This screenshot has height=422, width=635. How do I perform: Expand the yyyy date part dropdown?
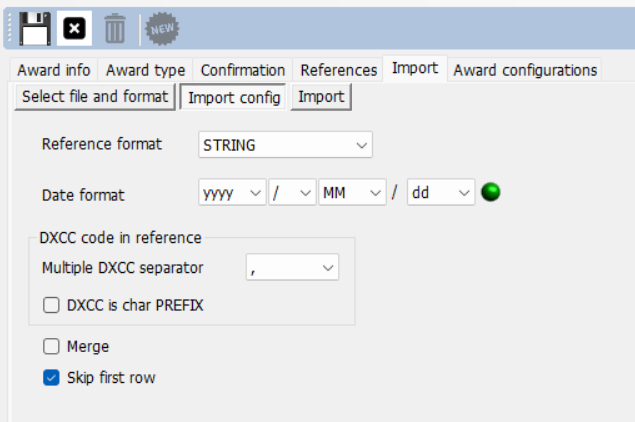[x=232, y=192]
